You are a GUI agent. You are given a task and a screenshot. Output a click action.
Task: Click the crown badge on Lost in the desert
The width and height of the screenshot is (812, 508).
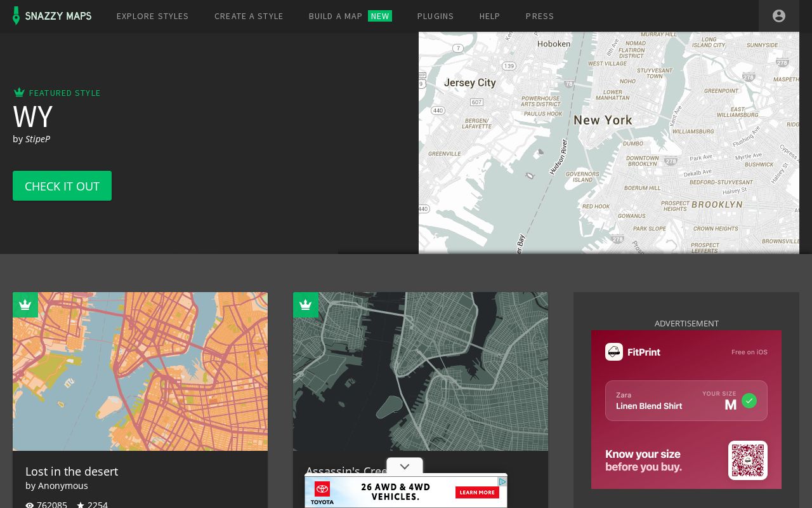point(25,305)
